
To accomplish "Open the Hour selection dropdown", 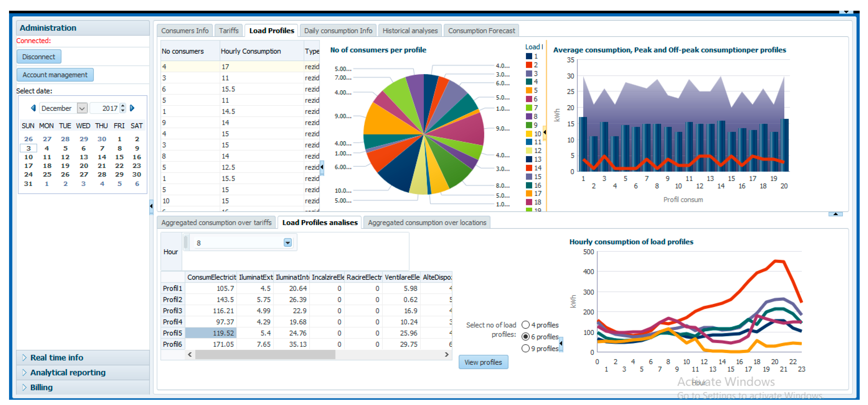I will pos(288,243).
